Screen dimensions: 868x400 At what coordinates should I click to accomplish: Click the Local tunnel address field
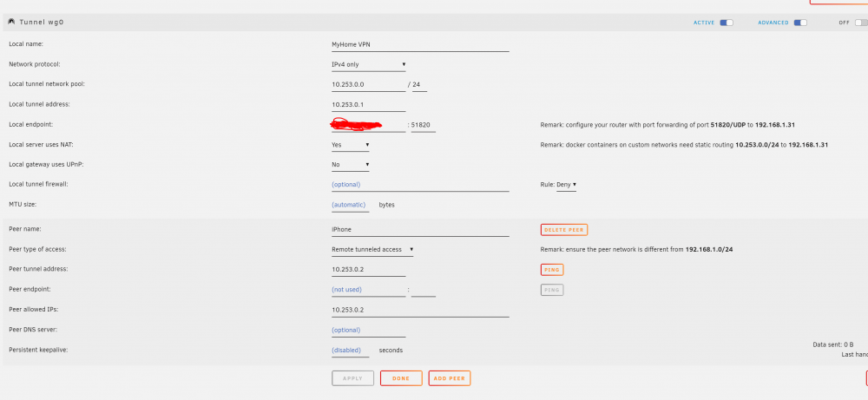click(369, 105)
